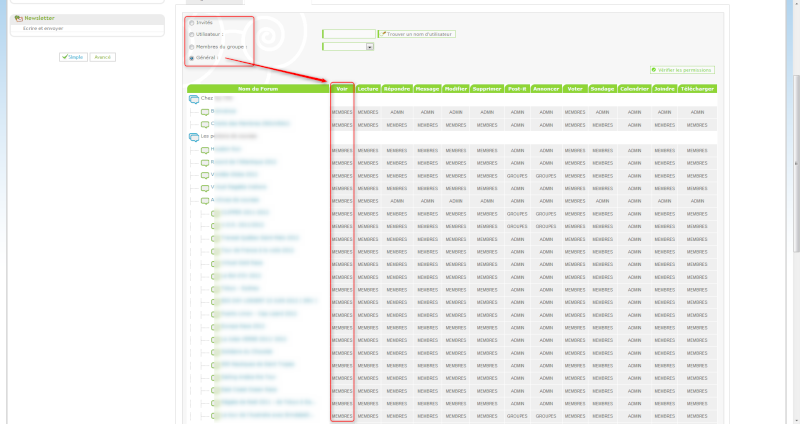Open Ecrire et envoyer link
800x424 pixels.
[43, 29]
